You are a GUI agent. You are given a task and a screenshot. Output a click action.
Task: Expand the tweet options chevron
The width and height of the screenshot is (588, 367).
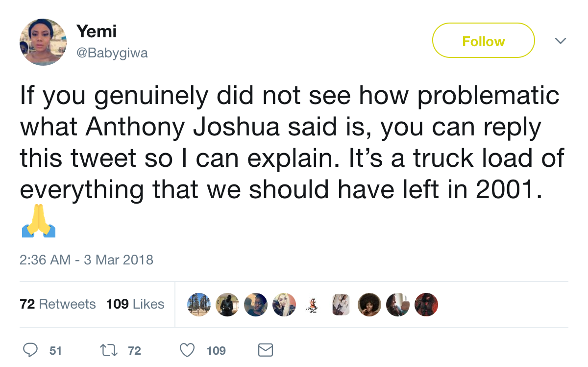[561, 41]
